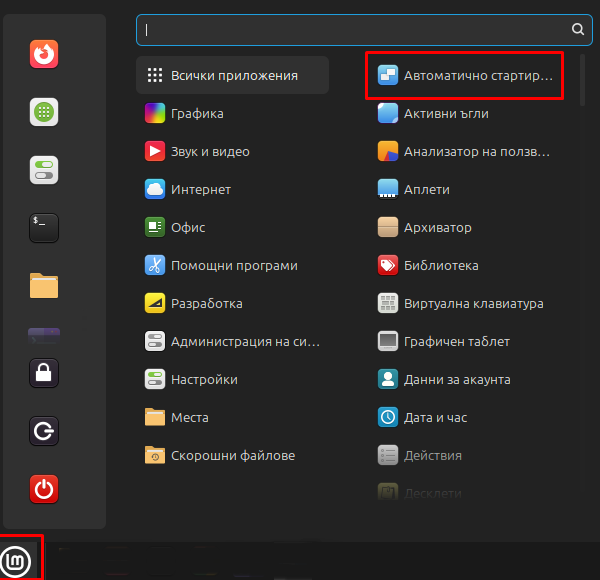Click the applications list scrollbar
This screenshot has width=600, height=580.
(x=582, y=80)
